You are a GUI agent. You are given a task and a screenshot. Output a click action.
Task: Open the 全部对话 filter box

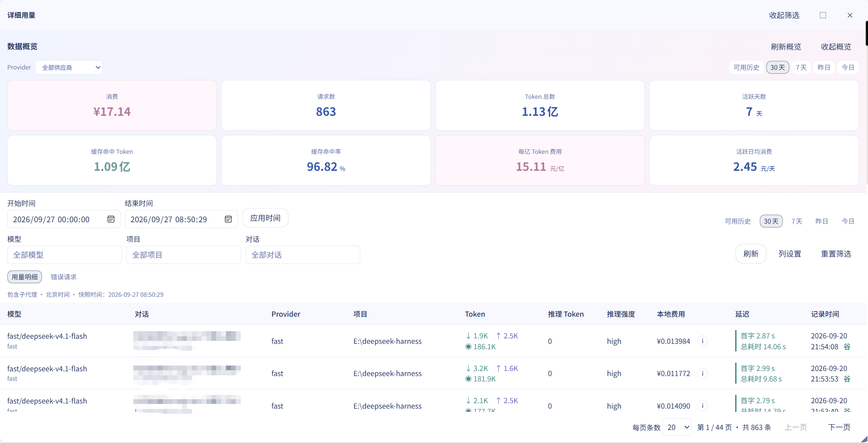(x=303, y=255)
